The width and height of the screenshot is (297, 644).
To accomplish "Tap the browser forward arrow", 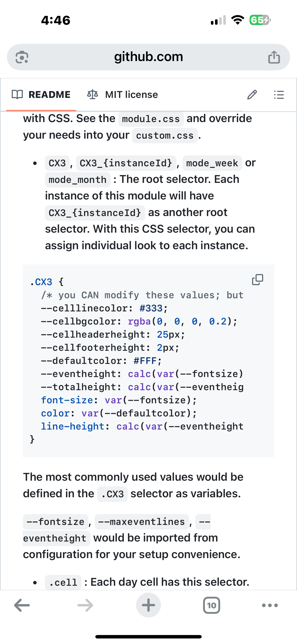I will pyautogui.click(x=85, y=605).
